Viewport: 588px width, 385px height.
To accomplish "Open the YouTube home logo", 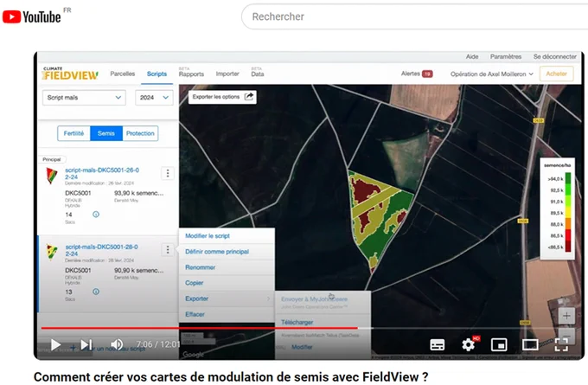I will pos(31,16).
